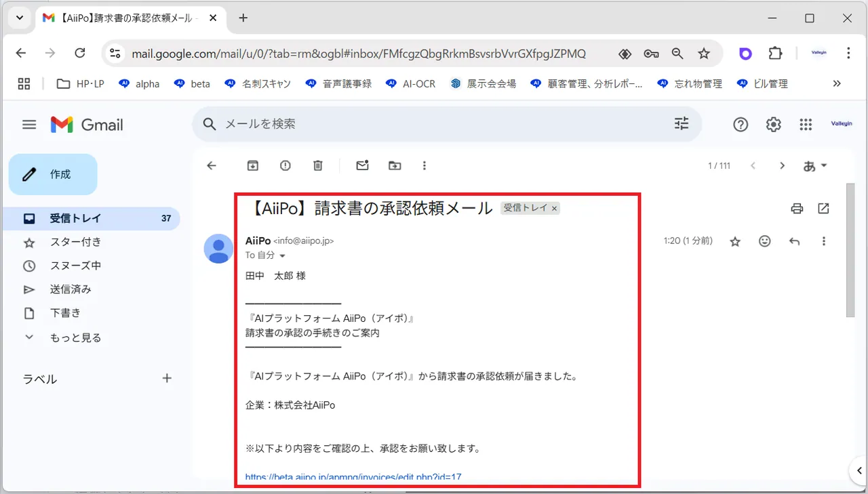Viewport: 868px width, 494px height.
Task: Report email as spam
Action: (285, 165)
